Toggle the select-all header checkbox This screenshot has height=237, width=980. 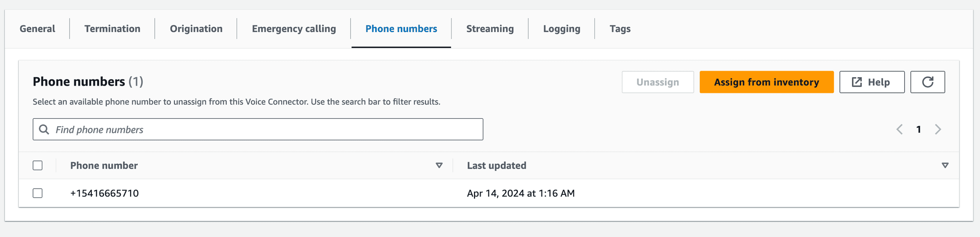[38, 165]
